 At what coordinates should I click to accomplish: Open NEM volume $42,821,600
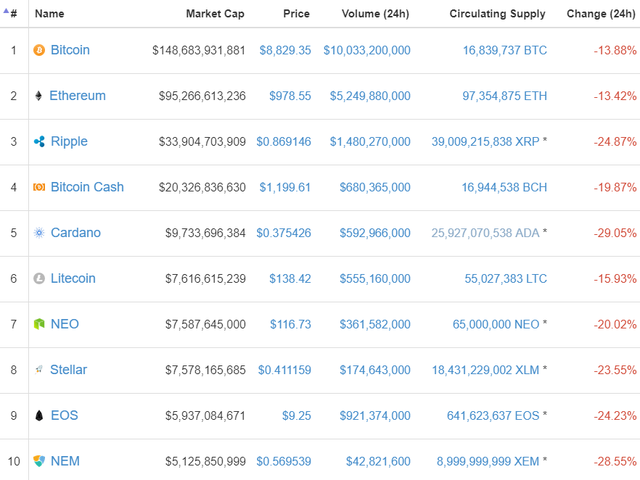click(x=378, y=462)
